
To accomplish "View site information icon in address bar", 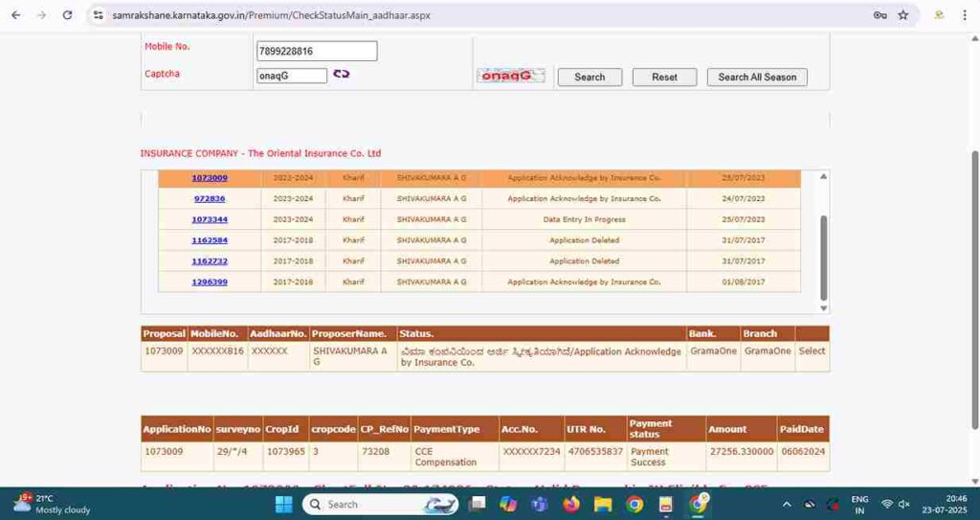I will click(x=98, y=15).
